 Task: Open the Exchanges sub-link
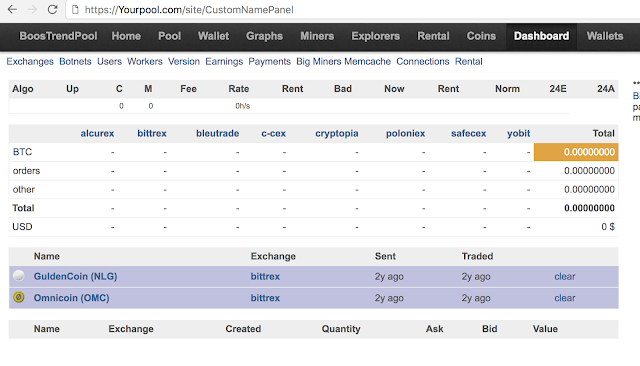(30, 62)
